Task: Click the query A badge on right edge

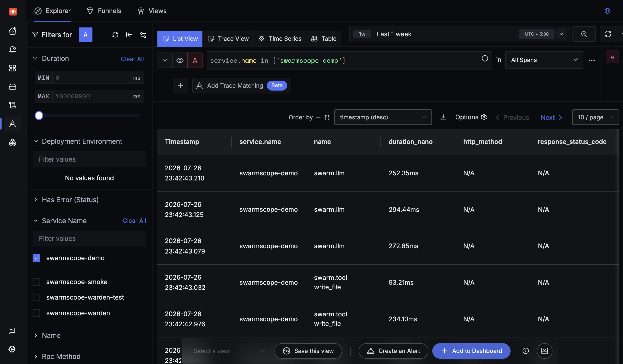Action: pos(612,57)
